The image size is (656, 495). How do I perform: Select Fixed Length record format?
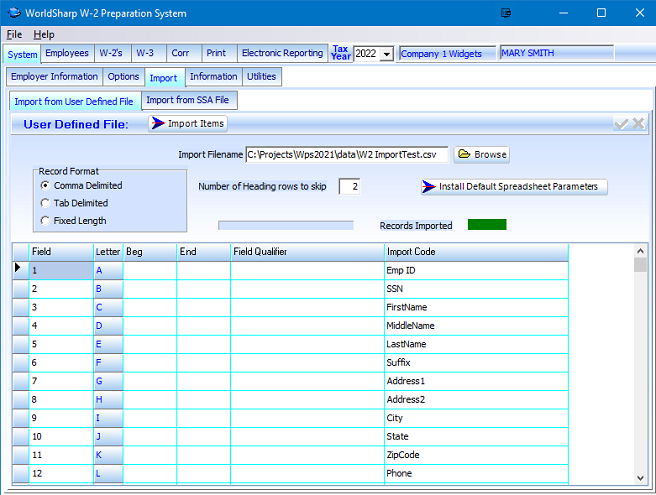pos(45,220)
